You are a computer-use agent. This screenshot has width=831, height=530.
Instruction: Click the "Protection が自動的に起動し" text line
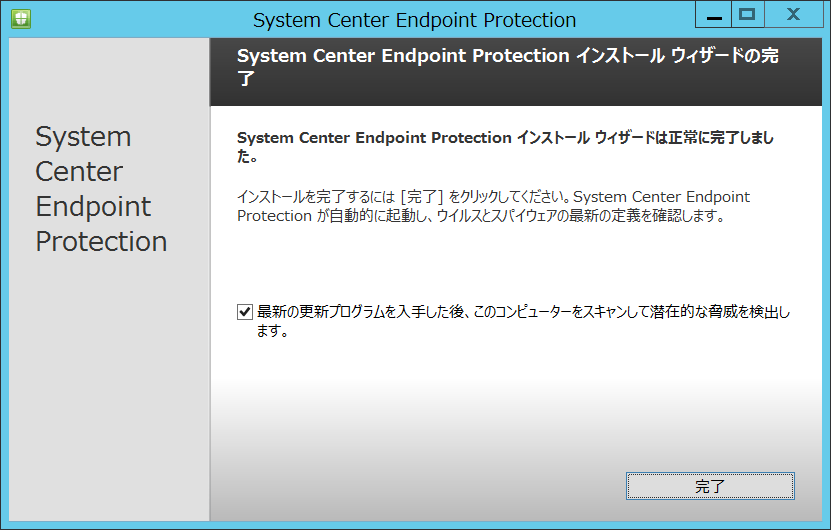(481, 216)
